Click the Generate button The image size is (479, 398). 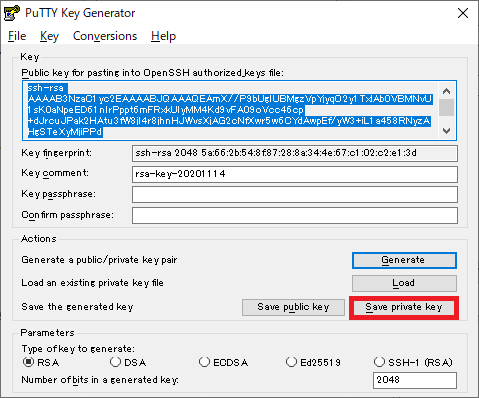(404, 260)
